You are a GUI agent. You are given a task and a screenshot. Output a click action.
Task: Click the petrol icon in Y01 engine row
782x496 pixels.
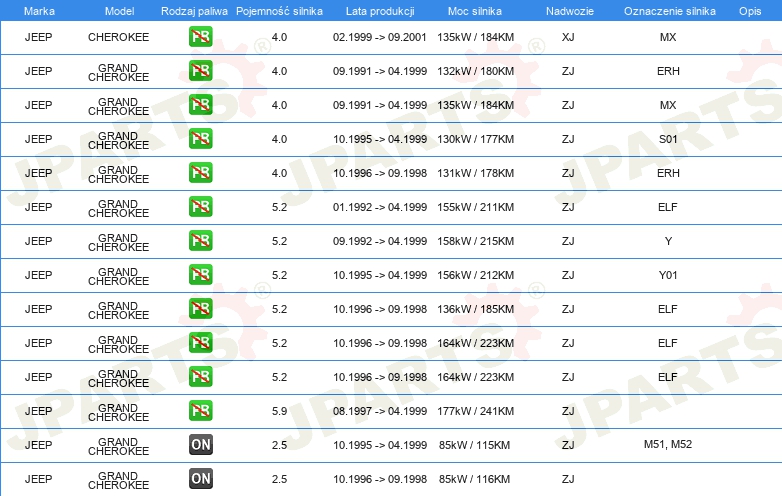(x=200, y=275)
